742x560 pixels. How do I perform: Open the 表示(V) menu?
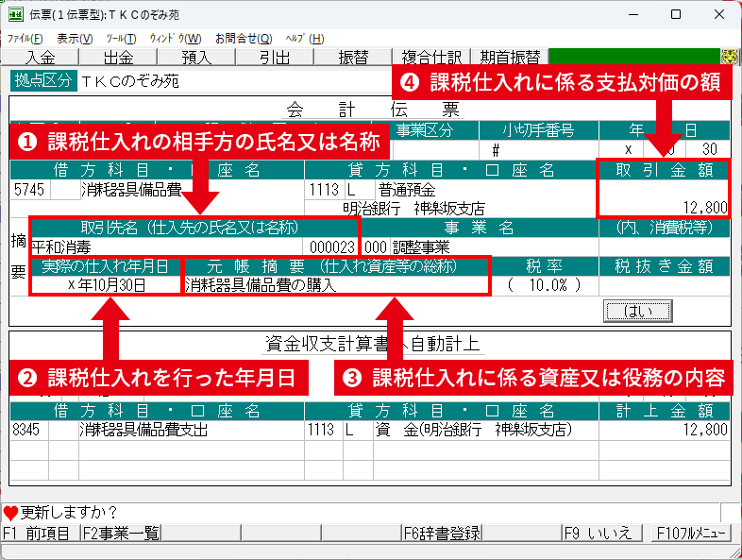click(x=75, y=38)
